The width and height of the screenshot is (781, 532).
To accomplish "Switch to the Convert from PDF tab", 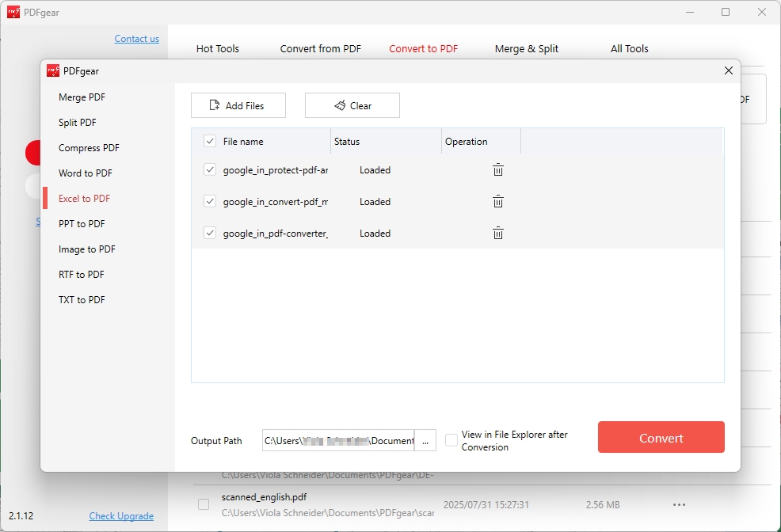I will (x=320, y=48).
